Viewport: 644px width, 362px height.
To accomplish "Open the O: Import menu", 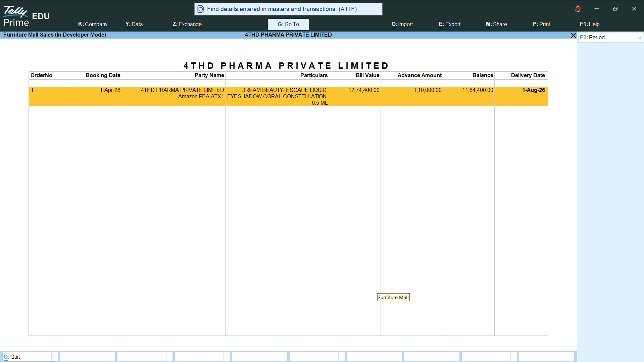I will 402,24.
